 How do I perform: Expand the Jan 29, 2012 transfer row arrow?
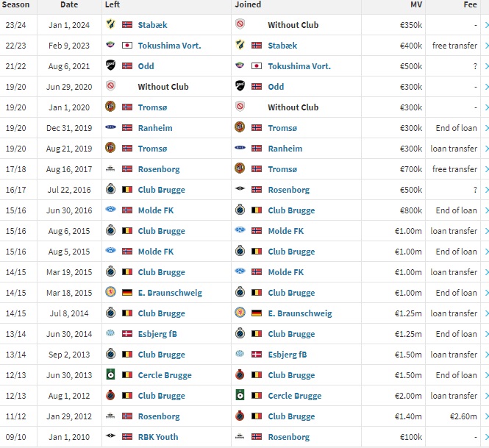point(485,416)
